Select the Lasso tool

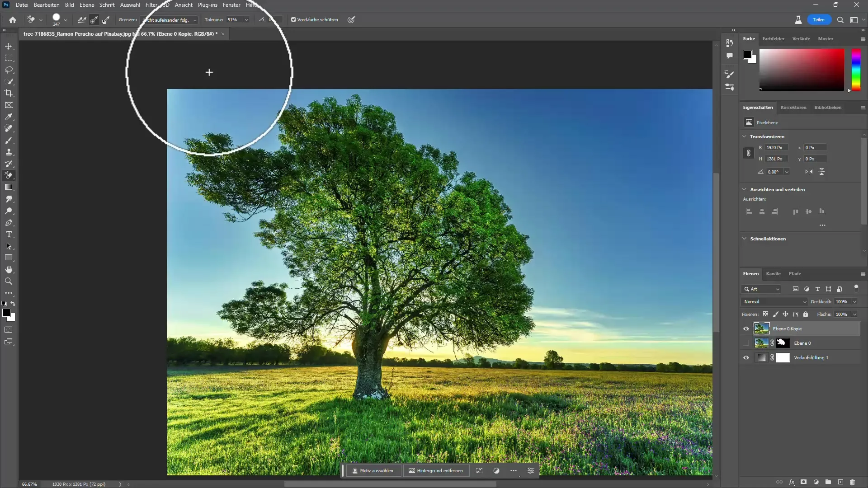9,70
